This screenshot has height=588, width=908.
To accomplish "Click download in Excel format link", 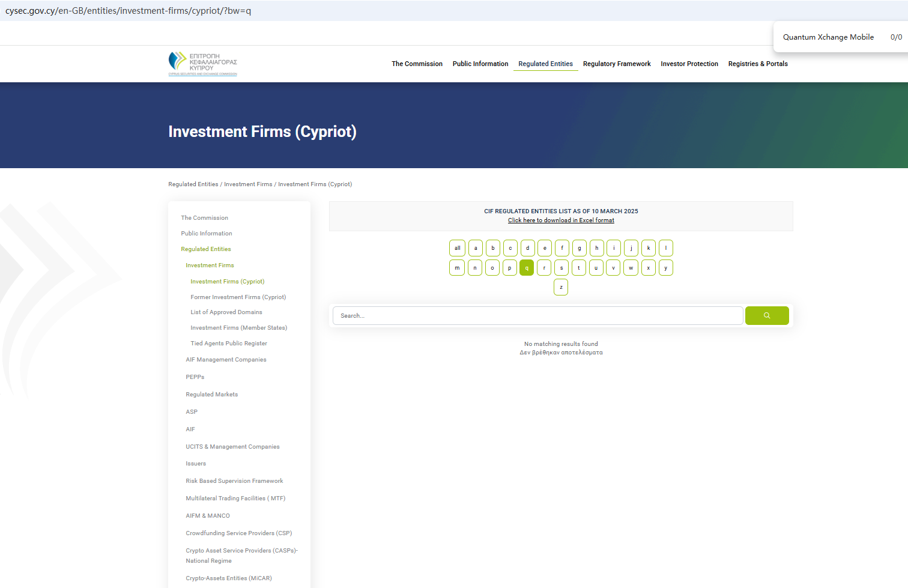I will coord(561,220).
